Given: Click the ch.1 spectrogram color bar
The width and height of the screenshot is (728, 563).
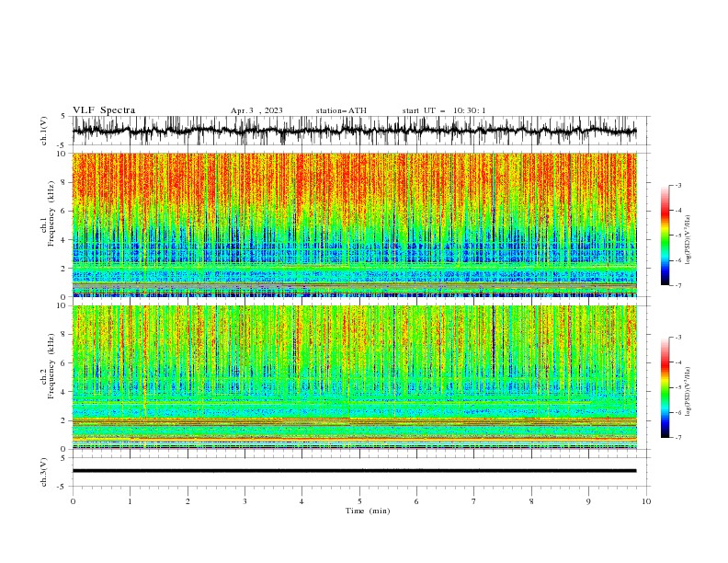Looking at the screenshot, I should (665, 236).
